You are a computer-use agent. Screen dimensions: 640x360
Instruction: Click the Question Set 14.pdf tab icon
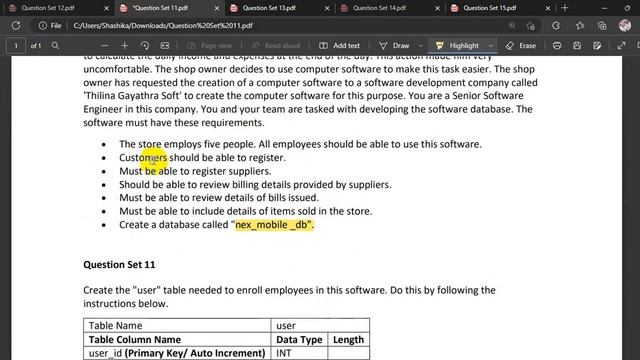click(344, 8)
